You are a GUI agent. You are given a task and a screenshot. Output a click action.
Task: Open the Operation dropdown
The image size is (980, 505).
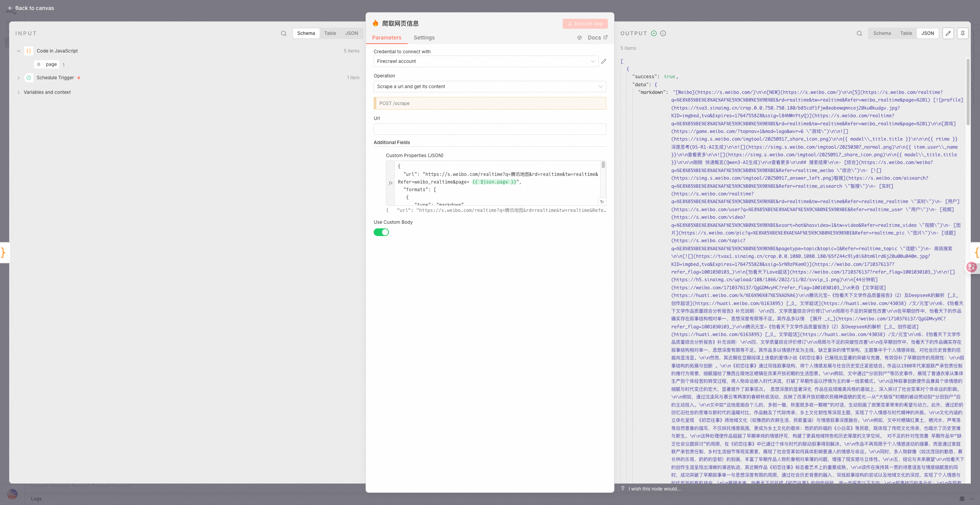coord(490,87)
